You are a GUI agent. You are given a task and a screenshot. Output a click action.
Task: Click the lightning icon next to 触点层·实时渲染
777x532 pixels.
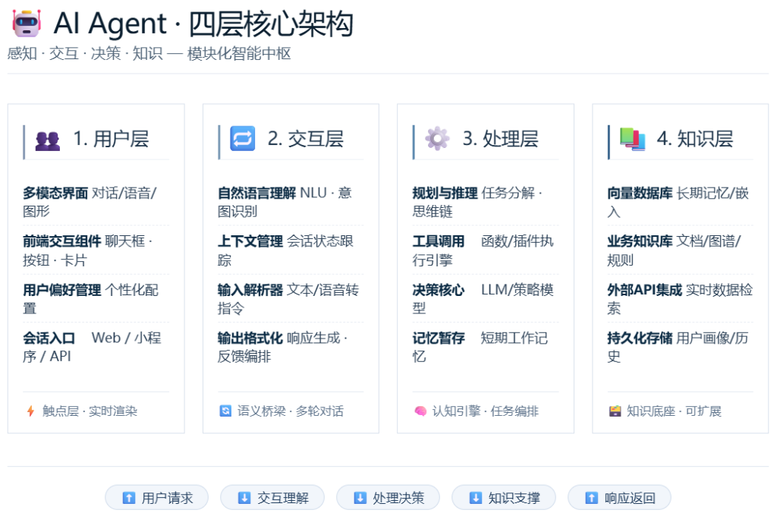(x=30, y=411)
